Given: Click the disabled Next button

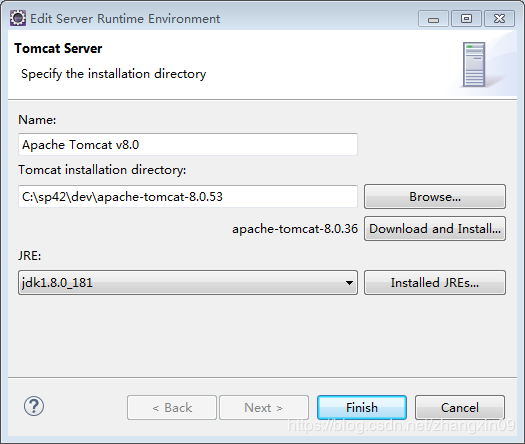Looking at the screenshot, I should tap(264, 408).
